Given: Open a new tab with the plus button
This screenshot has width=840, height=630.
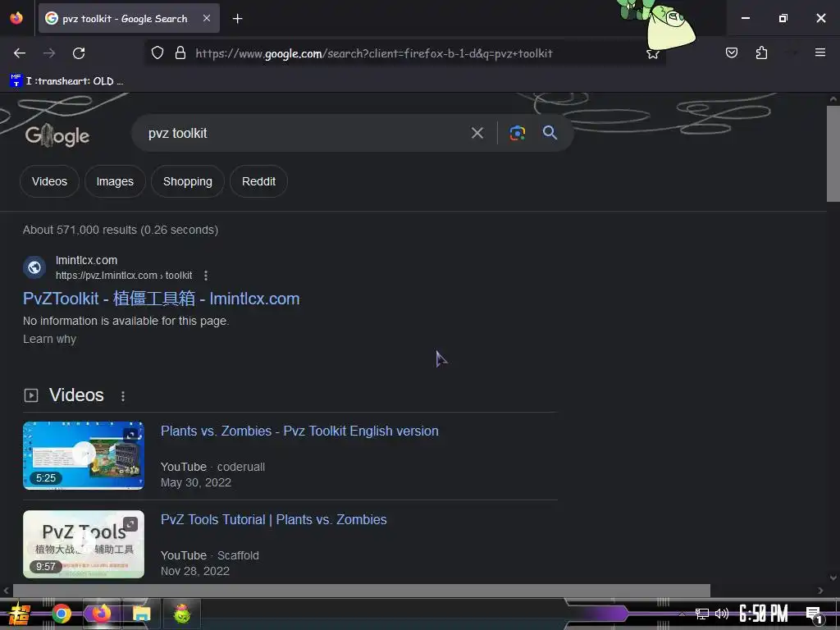Looking at the screenshot, I should coord(237,19).
